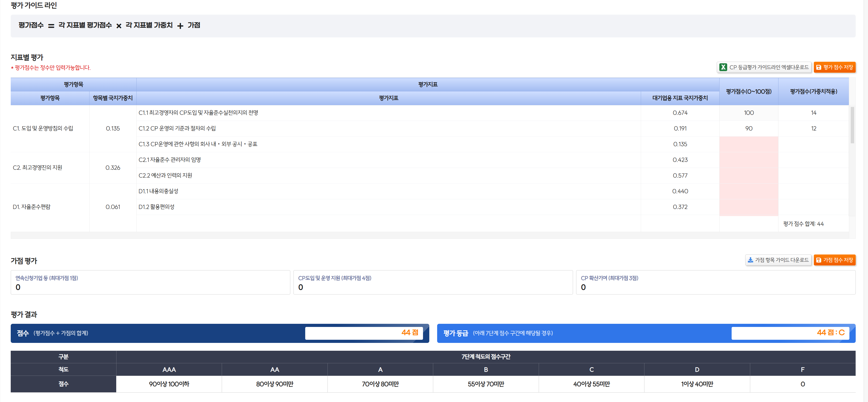
Task: Click the 연속신청기업 등 bonus input field
Action: [x=150, y=282]
